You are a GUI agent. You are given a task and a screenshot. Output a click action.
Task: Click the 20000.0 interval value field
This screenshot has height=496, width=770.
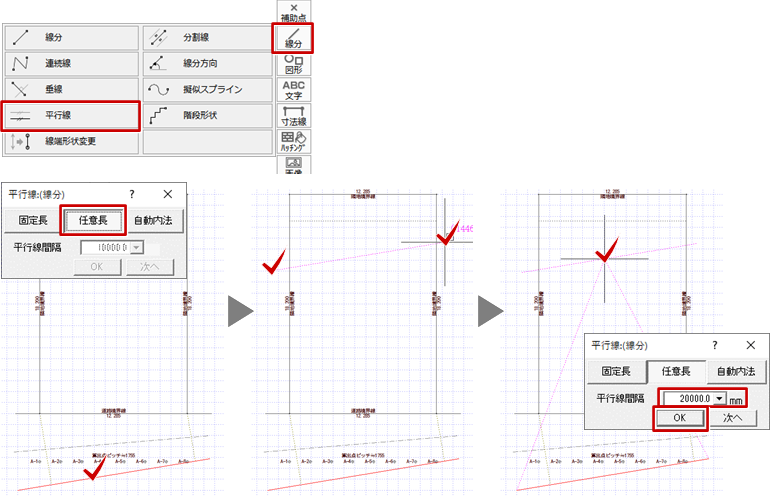[686, 398]
